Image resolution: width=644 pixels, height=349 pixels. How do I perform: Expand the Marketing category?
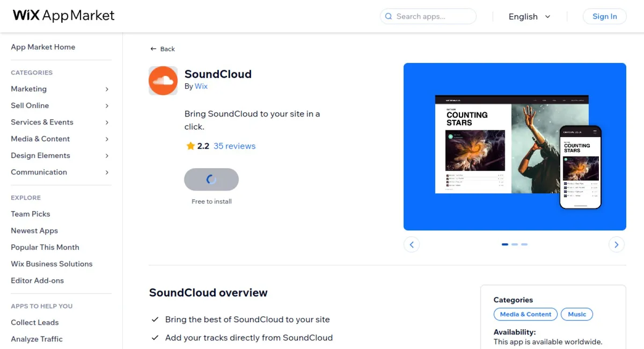tap(60, 89)
